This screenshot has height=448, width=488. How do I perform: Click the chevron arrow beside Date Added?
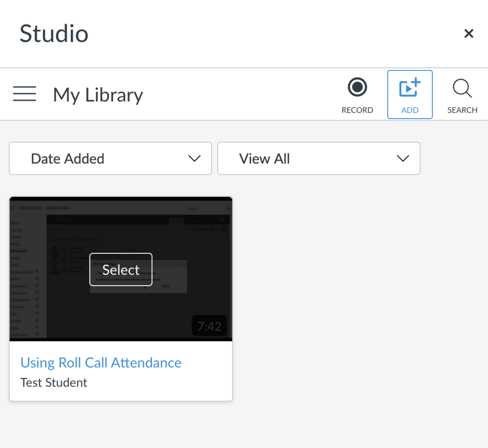coord(194,159)
